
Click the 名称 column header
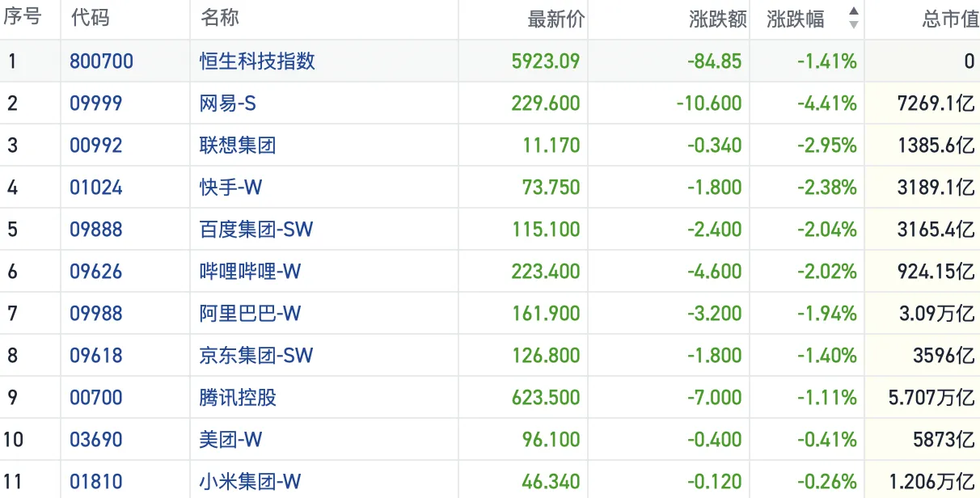tap(219, 19)
